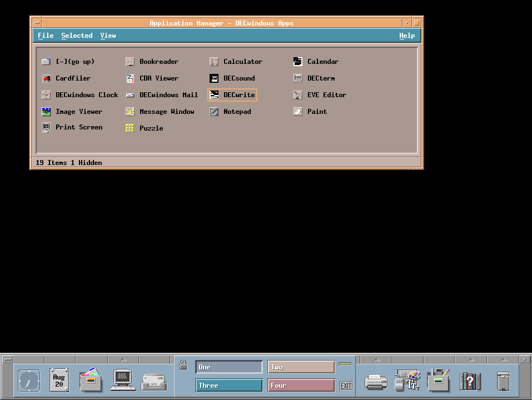Screen dimensions: 532x400
Task: Open the front panel window menu button
Action: point(7,359)
